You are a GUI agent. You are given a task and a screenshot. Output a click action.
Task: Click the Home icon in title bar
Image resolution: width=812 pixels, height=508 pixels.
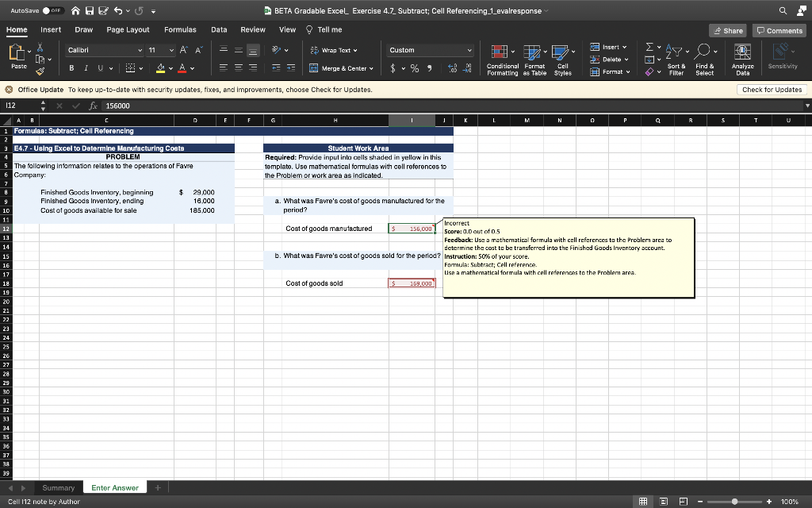75,10
